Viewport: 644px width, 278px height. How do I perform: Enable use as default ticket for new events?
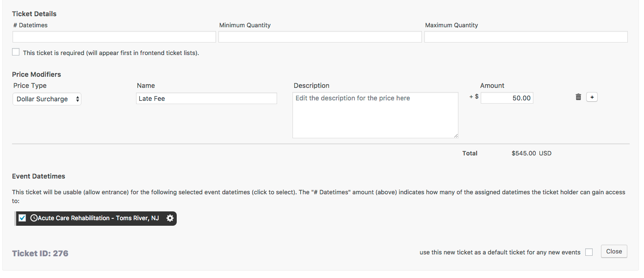click(x=589, y=252)
